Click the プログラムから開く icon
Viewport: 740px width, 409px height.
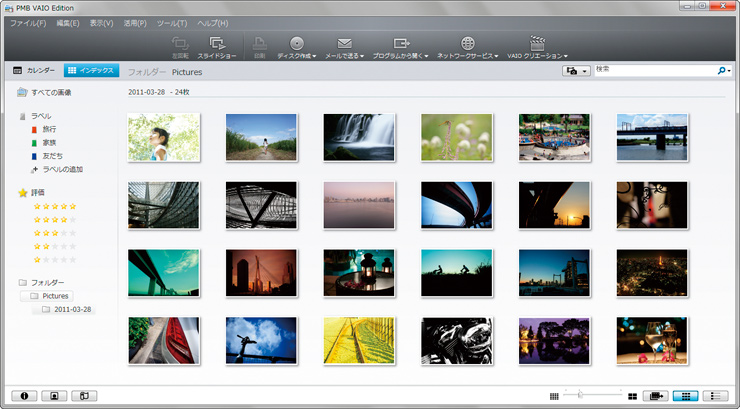point(401,44)
